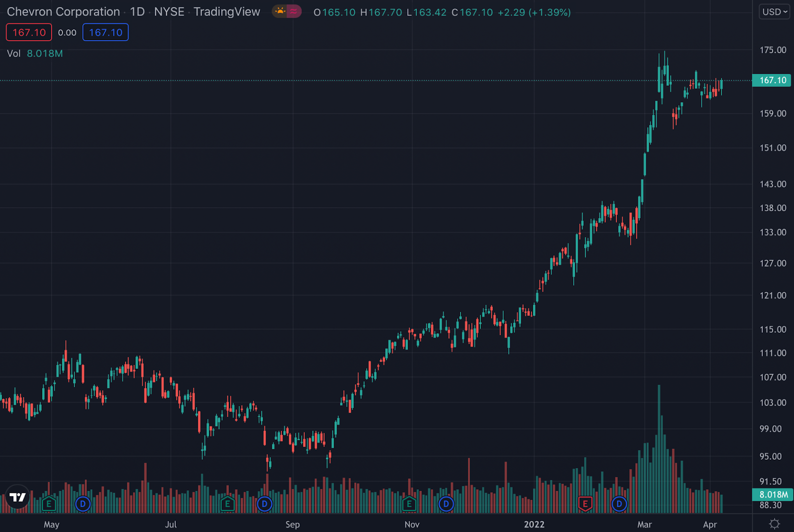Click the 95.00 price axis label
Screen dimensions: 794x532
pos(771,456)
